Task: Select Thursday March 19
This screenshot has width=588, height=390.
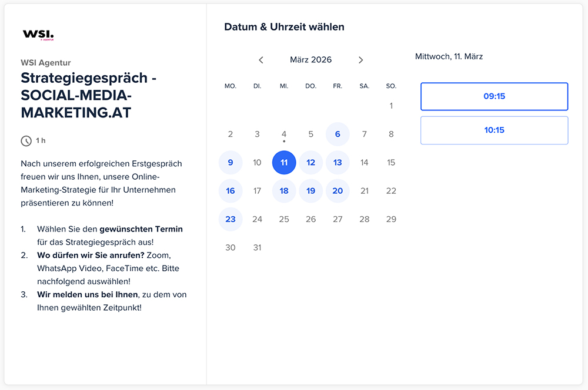Action: [311, 191]
